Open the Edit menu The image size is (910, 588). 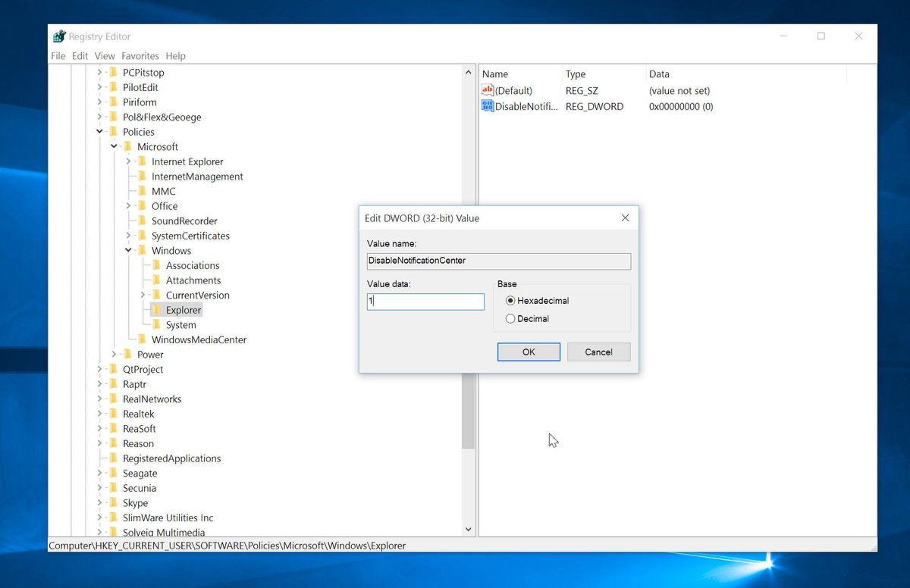click(79, 55)
